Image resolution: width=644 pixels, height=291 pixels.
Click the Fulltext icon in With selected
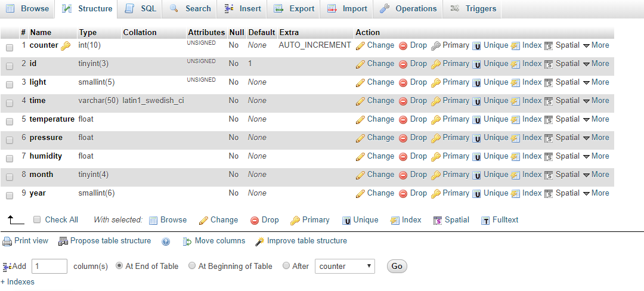point(485,221)
